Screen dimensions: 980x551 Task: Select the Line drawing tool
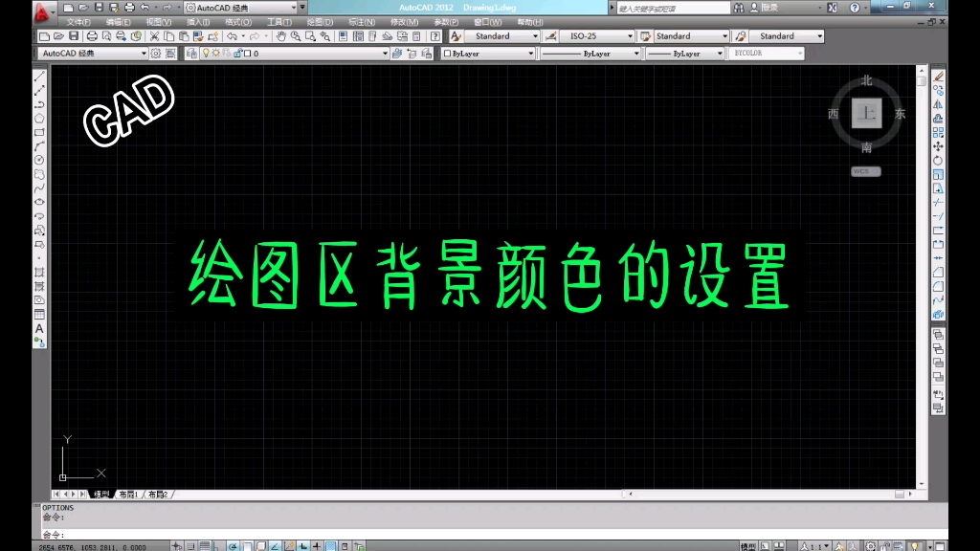[x=40, y=78]
